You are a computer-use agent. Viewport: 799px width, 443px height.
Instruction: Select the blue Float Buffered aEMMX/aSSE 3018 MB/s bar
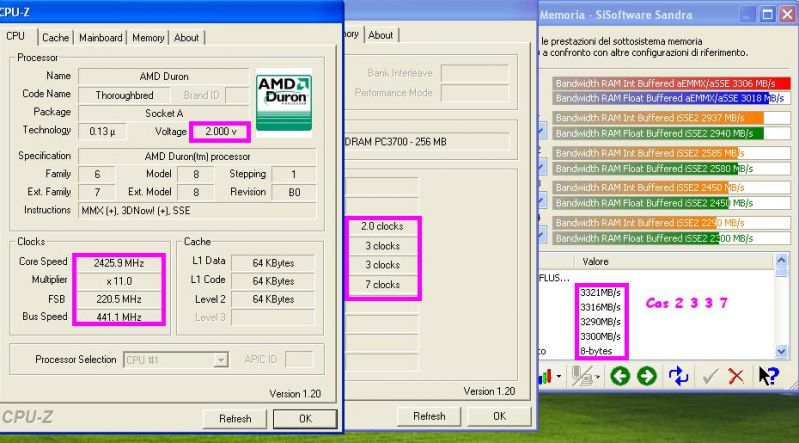pyautogui.click(x=672, y=98)
